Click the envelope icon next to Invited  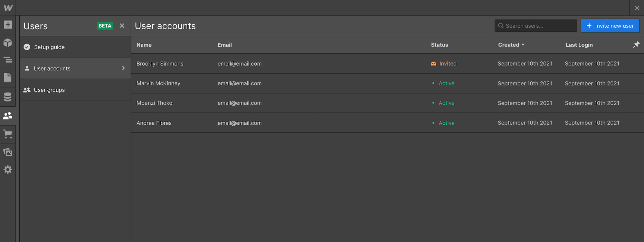[x=433, y=64]
